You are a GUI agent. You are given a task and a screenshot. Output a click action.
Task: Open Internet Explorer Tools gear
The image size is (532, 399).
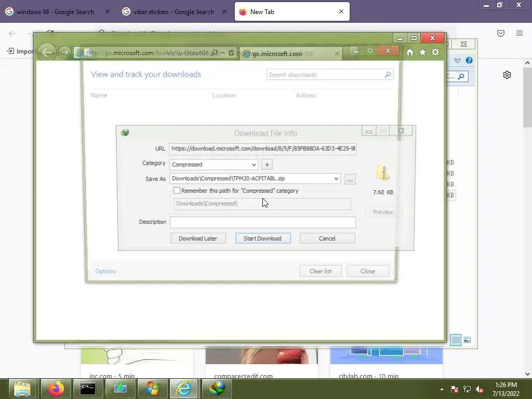click(435, 52)
